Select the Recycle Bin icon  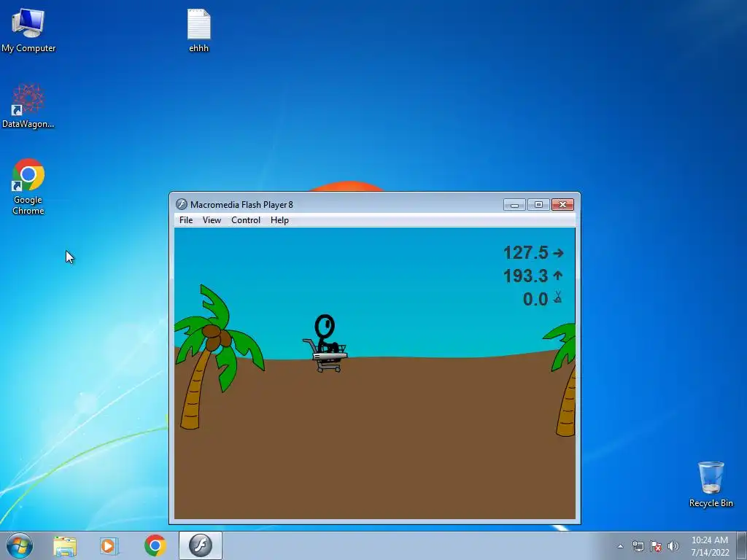coord(711,484)
